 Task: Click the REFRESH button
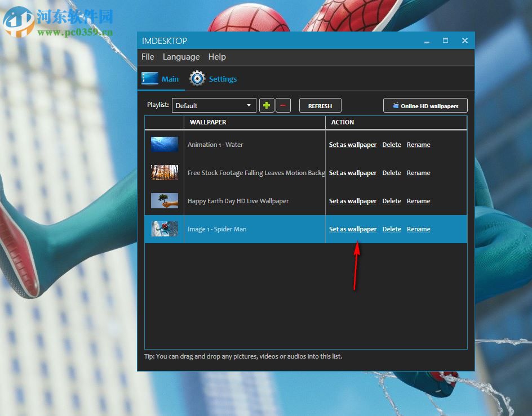320,105
